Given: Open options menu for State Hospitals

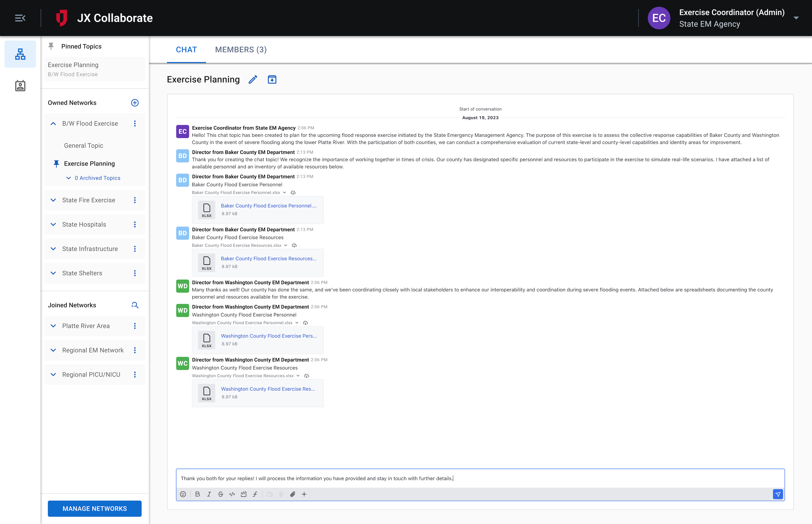Looking at the screenshot, I should tap(135, 224).
